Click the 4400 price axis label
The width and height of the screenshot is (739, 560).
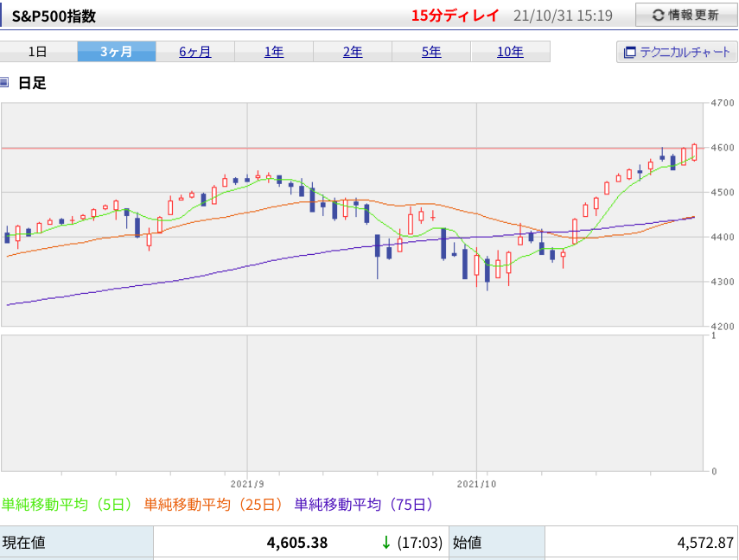click(x=723, y=237)
